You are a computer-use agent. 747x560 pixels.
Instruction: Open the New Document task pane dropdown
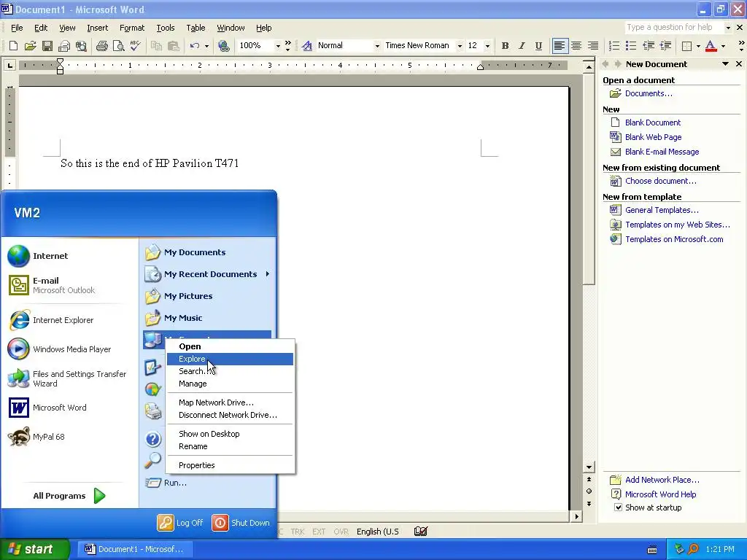(725, 64)
